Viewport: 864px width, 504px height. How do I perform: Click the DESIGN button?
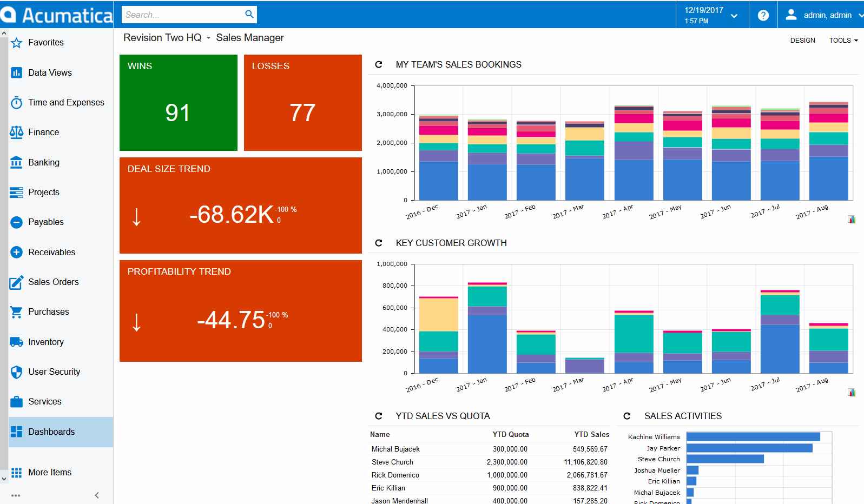pos(802,40)
